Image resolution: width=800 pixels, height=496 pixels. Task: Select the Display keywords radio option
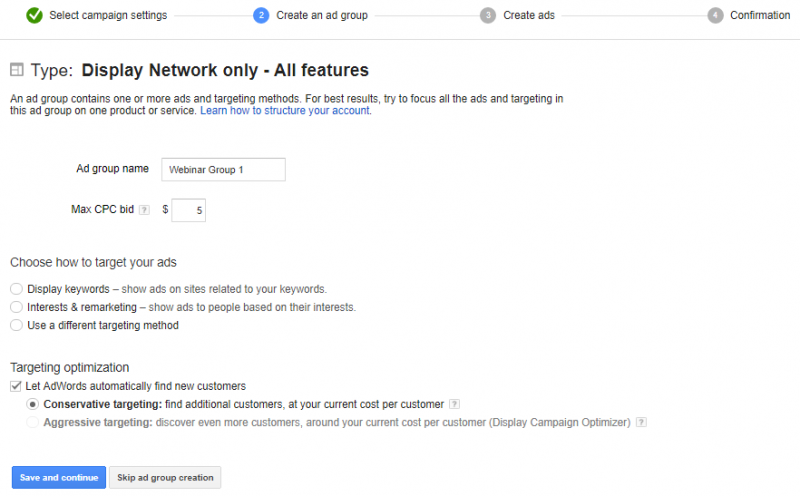(x=16, y=289)
